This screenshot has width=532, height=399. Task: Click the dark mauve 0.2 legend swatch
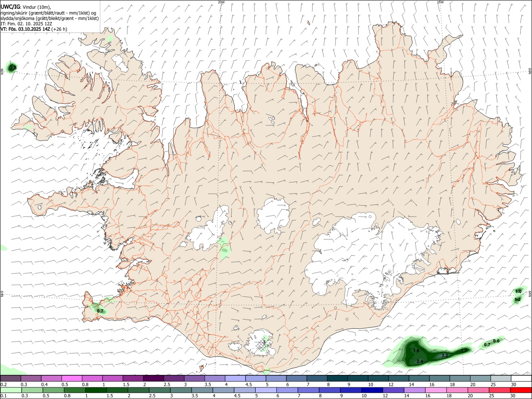[x=10, y=378]
